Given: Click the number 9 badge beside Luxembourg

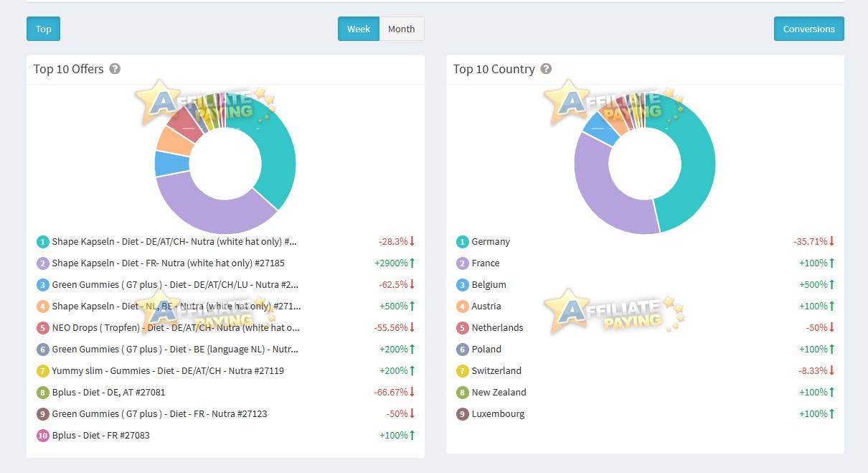Looking at the screenshot, I should [462, 414].
